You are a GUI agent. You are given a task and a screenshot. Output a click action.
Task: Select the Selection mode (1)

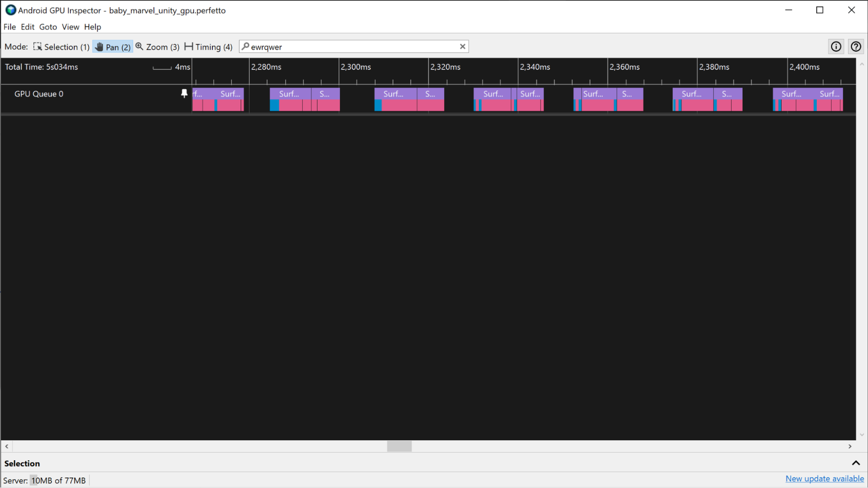[x=61, y=47]
